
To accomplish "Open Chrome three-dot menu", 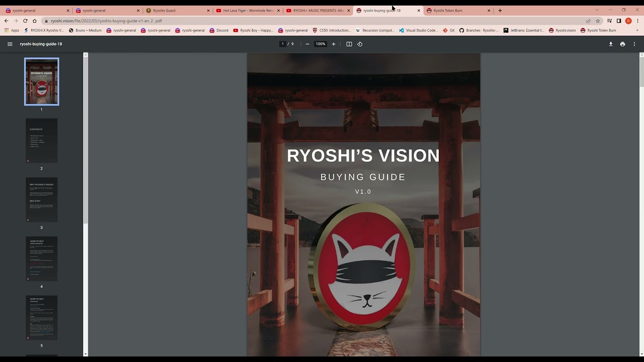I will pos(638,21).
